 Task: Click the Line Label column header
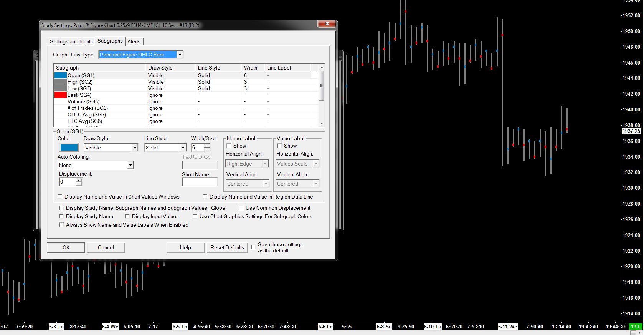click(287, 68)
